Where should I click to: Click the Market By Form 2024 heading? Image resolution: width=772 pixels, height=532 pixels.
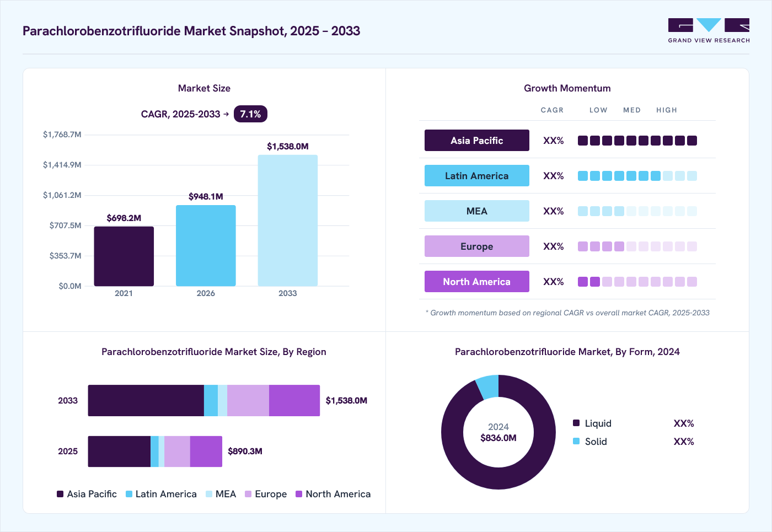tap(567, 352)
